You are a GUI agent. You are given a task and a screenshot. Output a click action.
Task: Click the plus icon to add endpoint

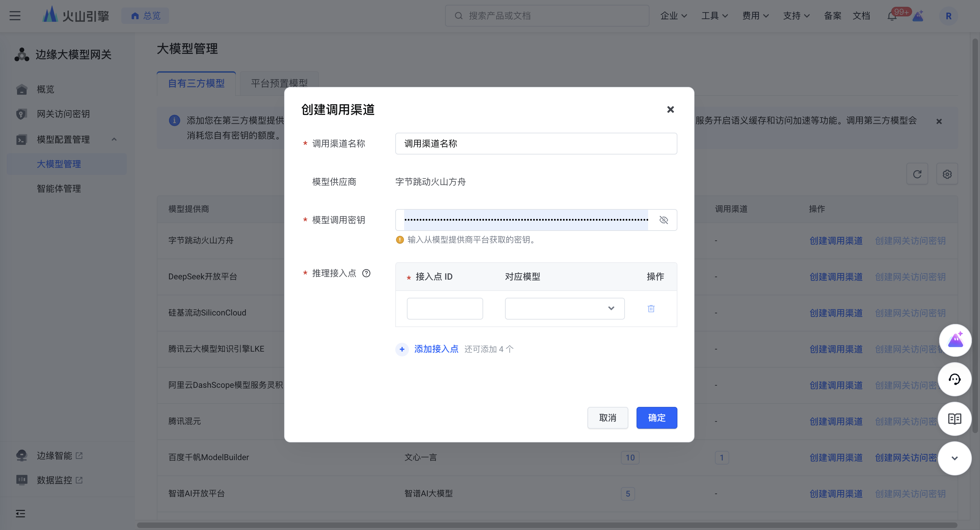point(402,349)
